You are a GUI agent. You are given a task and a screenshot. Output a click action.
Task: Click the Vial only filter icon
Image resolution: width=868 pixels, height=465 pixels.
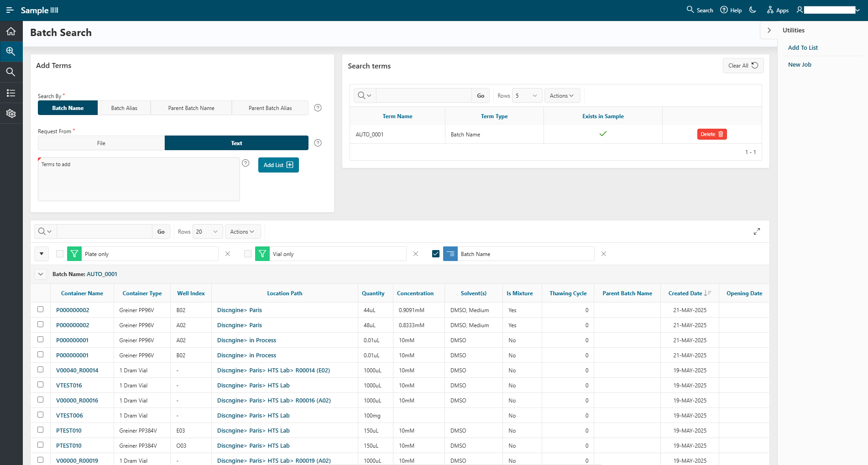(x=262, y=254)
